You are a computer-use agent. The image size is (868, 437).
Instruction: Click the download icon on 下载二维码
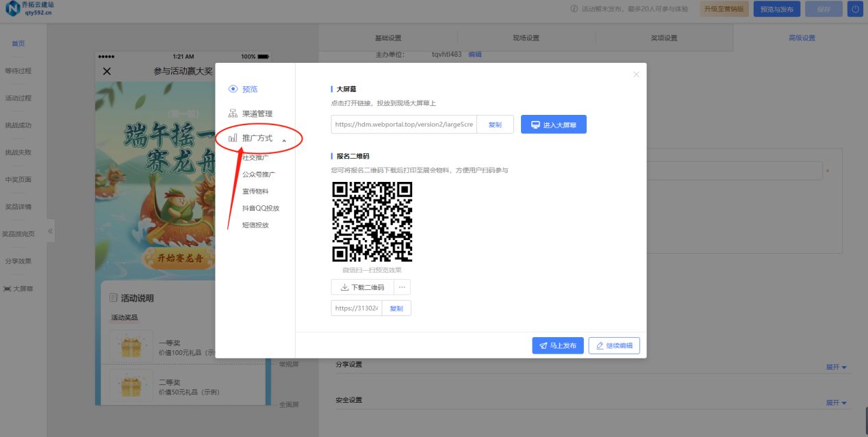click(345, 287)
